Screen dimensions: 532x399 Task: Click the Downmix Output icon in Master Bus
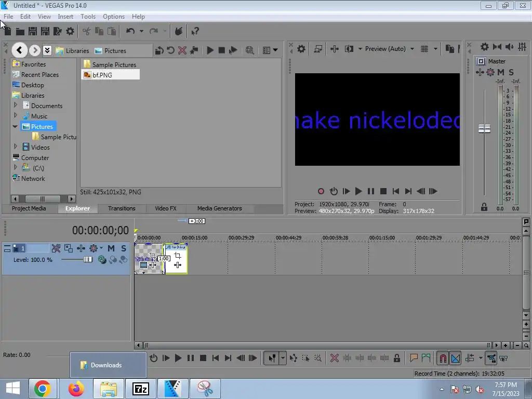(x=497, y=47)
